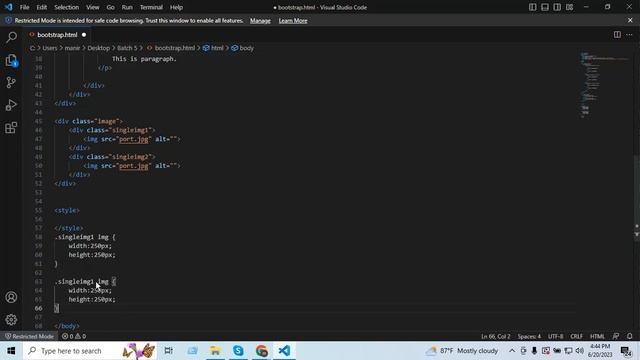Screen dimensions: 640x360
Task: Open the editor More Actions ellipsis
Action: [x=629, y=35]
